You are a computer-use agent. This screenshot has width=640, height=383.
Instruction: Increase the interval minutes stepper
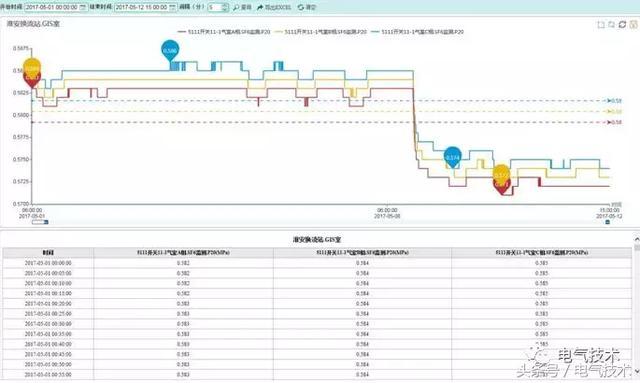(x=225, y=5)
